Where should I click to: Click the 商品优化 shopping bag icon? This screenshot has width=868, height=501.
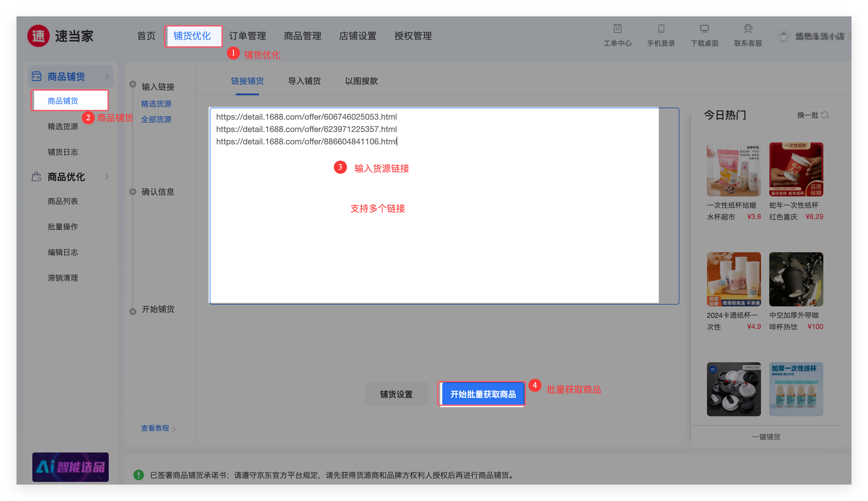[36, 177]
